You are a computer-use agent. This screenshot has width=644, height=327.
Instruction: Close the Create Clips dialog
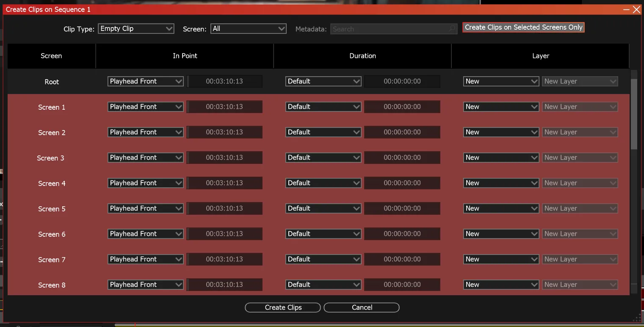coord(636,9)
